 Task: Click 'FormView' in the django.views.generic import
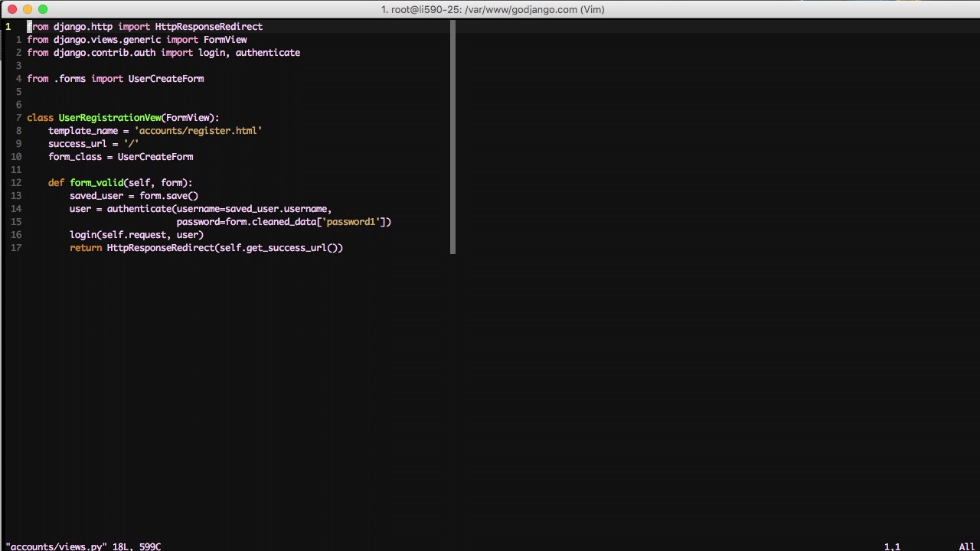(x=225, y=40)
